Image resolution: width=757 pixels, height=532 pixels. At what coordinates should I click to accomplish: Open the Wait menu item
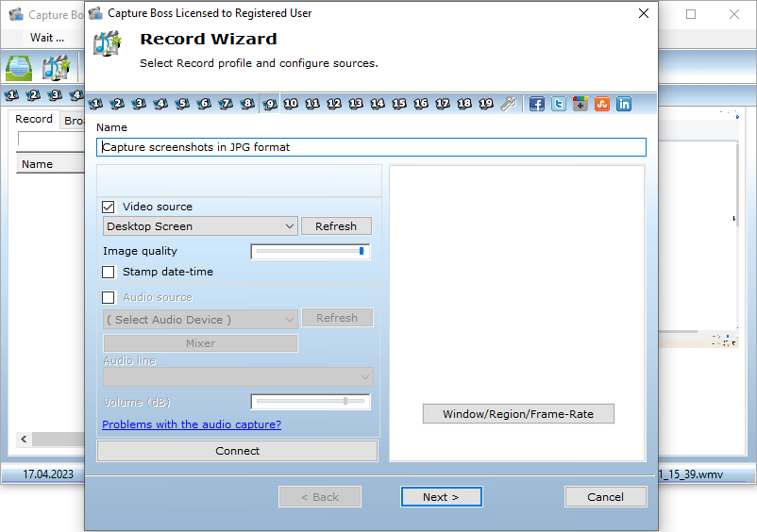[47, 38]
